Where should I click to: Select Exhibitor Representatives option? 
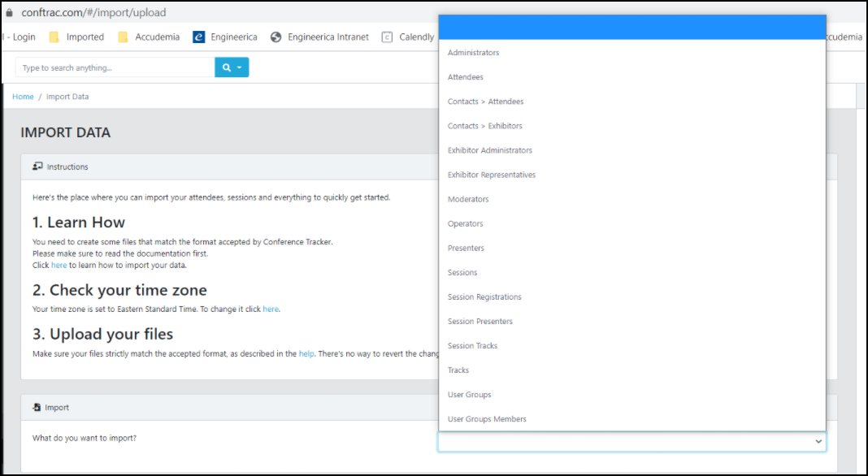632,175
